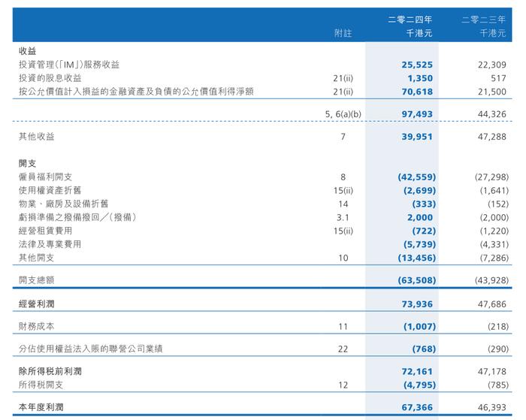Viewport: 526px width, 420px height.
Task: Select the 經營利潤 row label
Action: coord(37,304)
